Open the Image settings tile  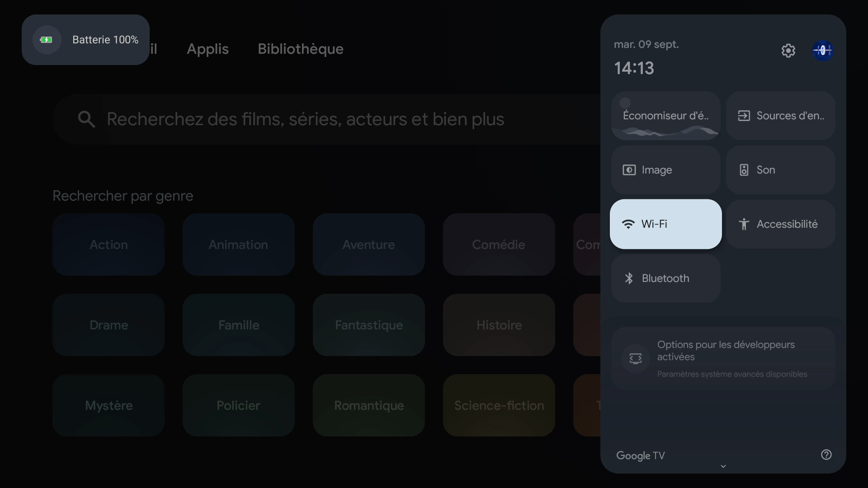tap(665, 170)
